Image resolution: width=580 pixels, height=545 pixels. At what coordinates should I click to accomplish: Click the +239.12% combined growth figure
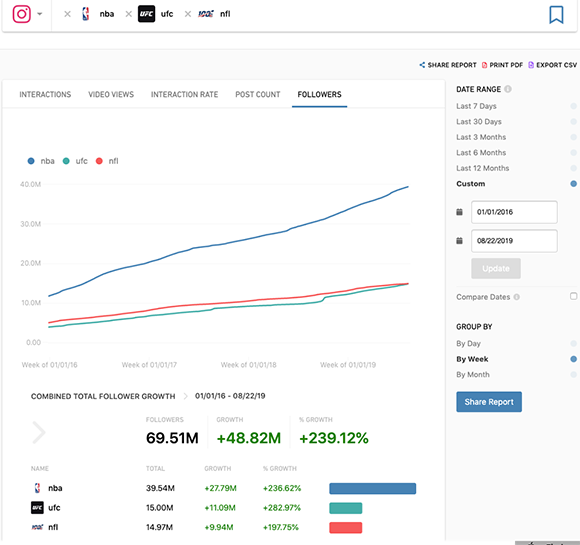[x=334, y=438]
